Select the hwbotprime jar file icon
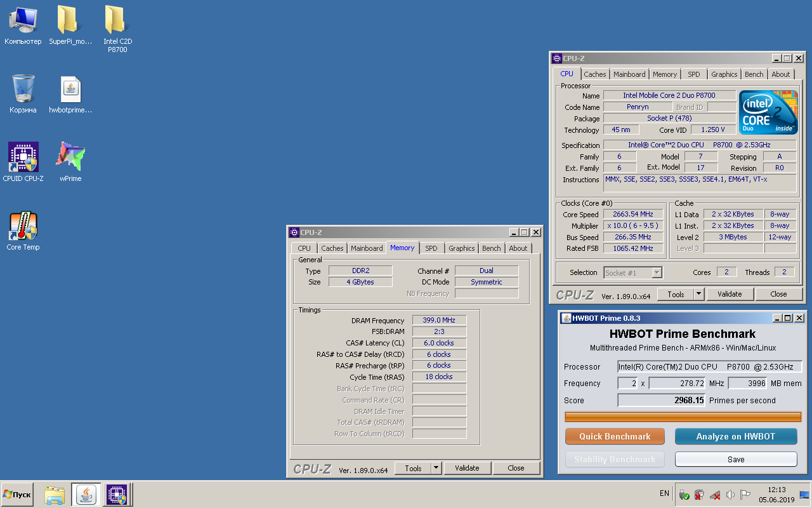This screenshot has width=812, height=508. click(x=70, y=94)
